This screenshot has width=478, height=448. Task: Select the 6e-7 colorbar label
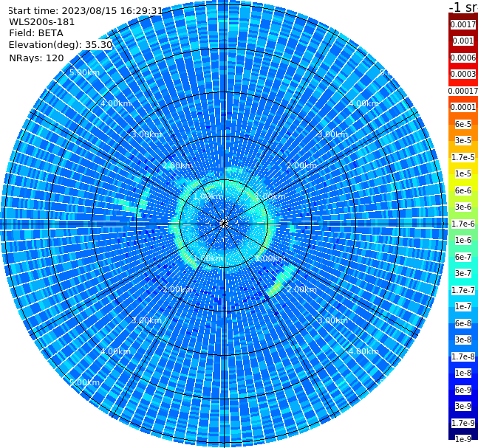click(x=463, y=257)
